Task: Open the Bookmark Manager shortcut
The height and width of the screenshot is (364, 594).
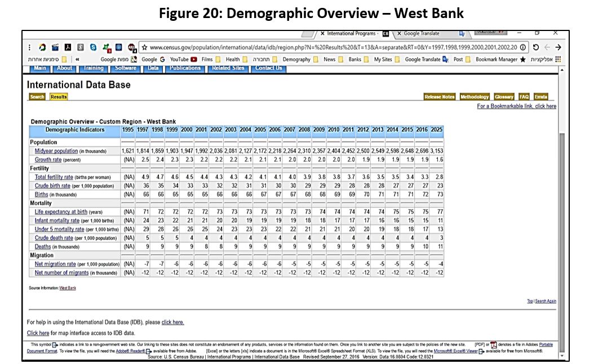Action: 500,59
